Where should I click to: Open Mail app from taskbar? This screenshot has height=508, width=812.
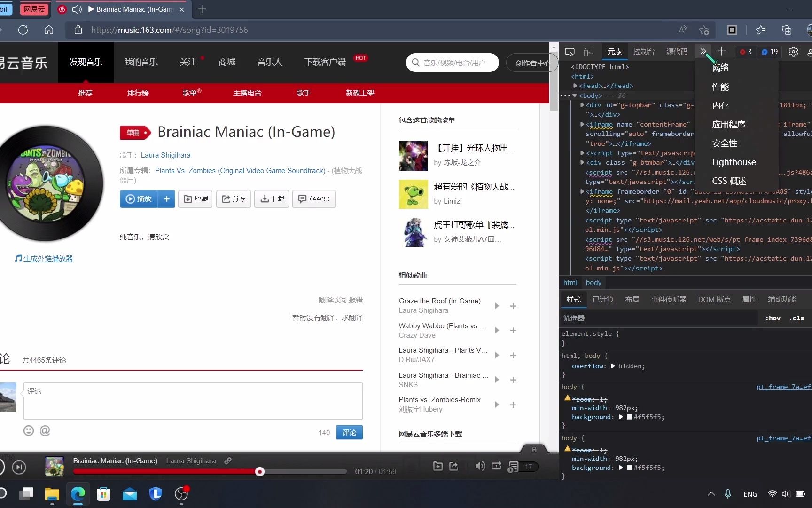(x=129, y=494)
